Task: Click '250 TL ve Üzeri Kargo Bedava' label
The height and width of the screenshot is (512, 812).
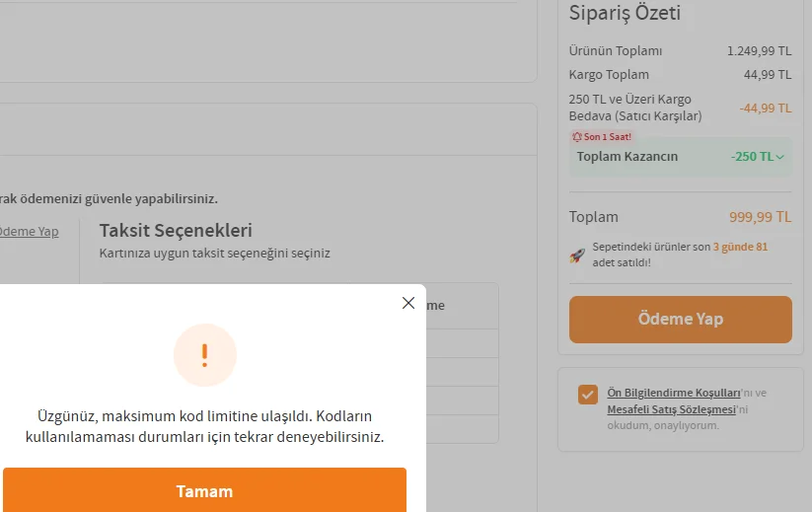Action: click(x=635, y=108)
